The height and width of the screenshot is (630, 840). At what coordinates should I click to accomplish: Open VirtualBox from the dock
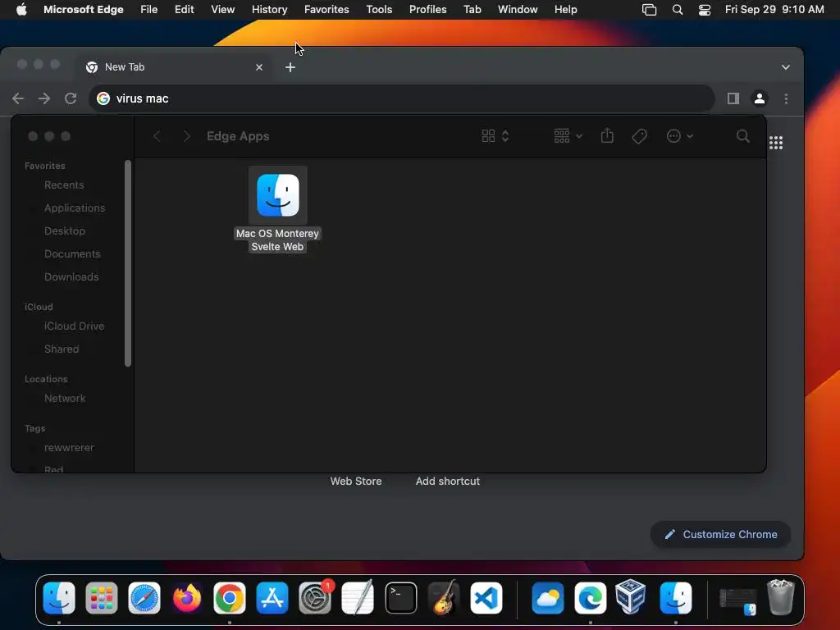(631, 598)
